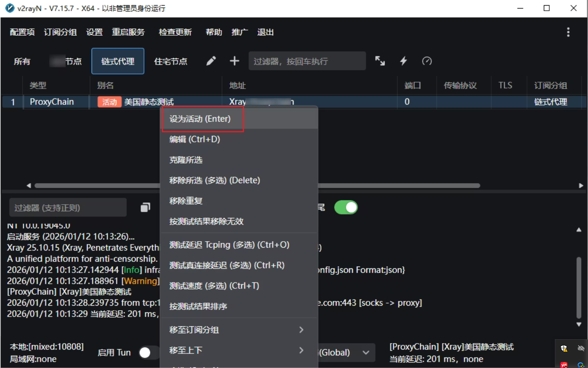Click the copy icon beside log filter
588x368 pixels.
[x=145, y=208]
